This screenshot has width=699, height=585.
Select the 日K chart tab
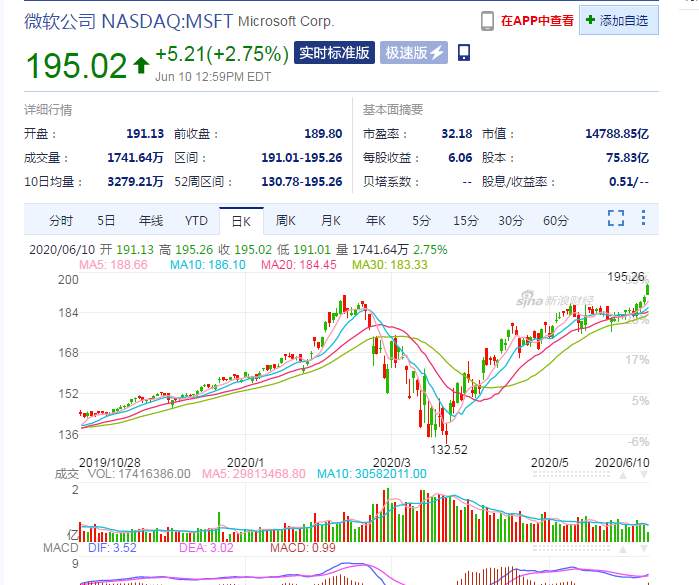coord(241,221)
